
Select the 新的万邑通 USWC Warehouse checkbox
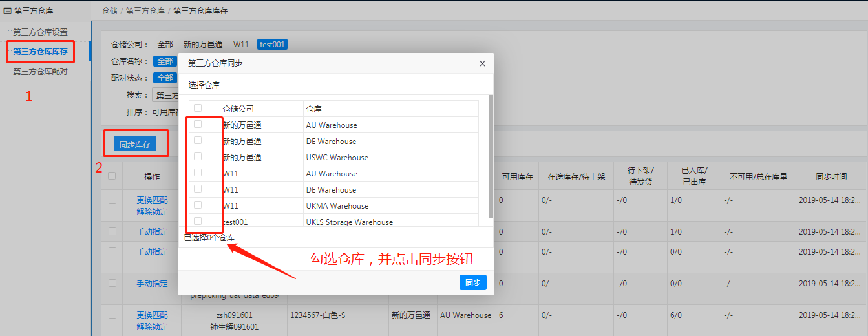click(198, 157)
